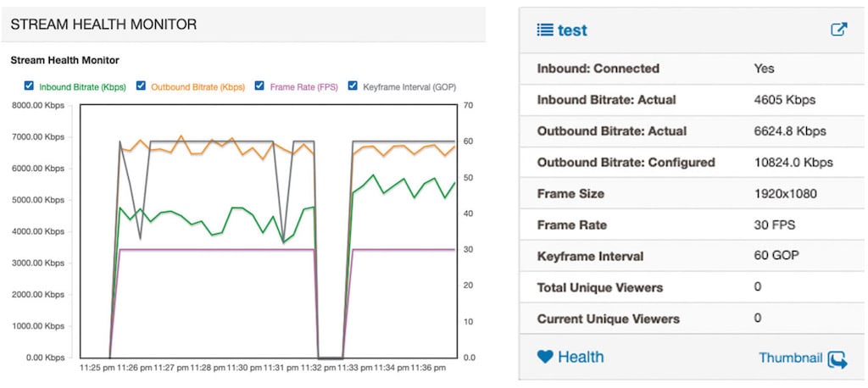
Task: Click the purple frame rate chart line
Action: coord(212,249)
